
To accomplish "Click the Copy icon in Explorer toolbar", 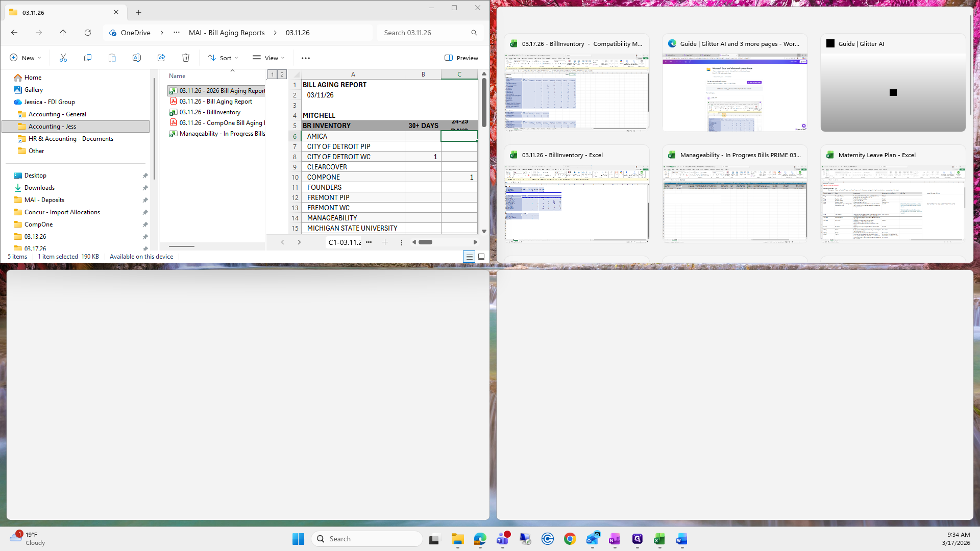I will 88,58.
